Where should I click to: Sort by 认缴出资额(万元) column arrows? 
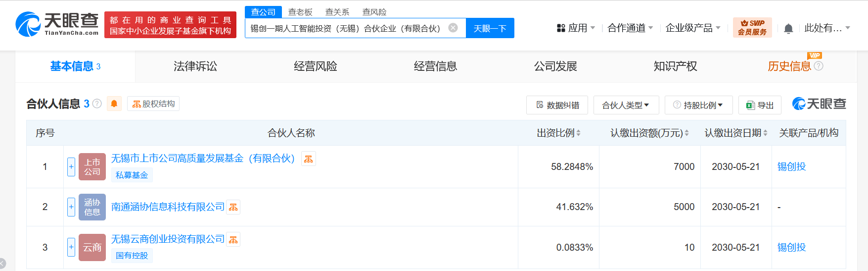(x=686, y=133)
